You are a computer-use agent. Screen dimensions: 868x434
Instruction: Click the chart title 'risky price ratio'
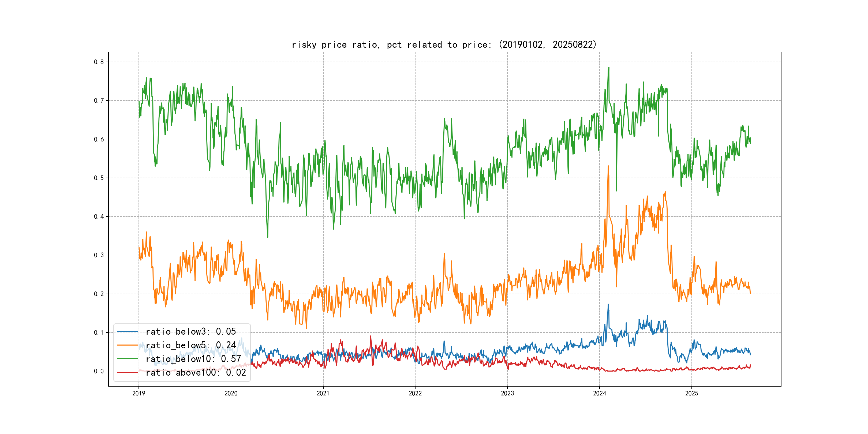[444, 44]
